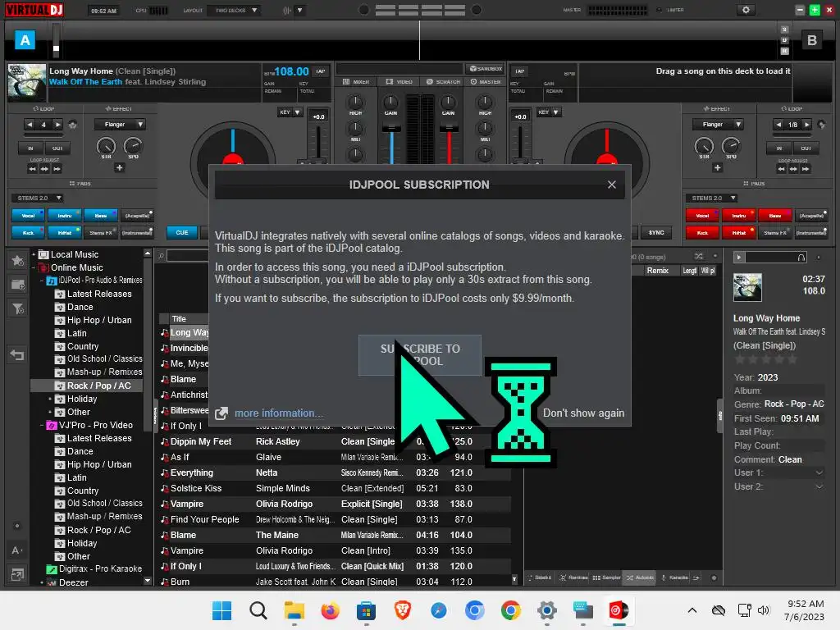Click the external link icon beside more information

(221, 413)
